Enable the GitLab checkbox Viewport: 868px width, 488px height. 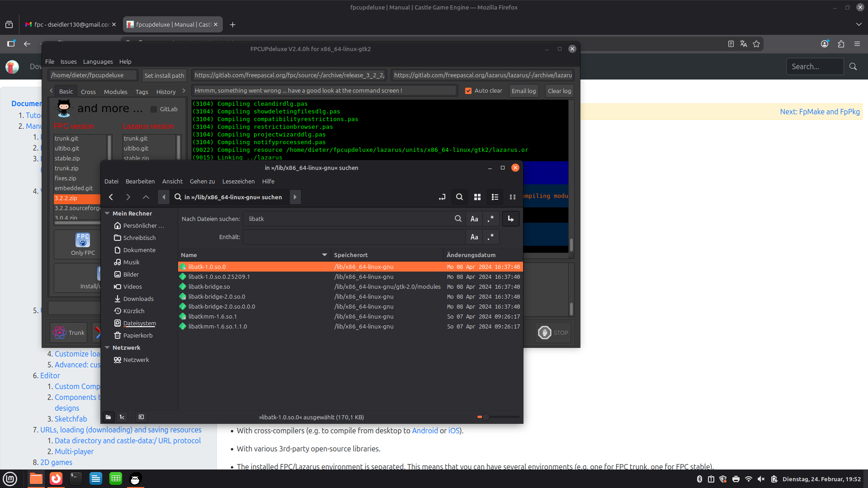[154, 109]
